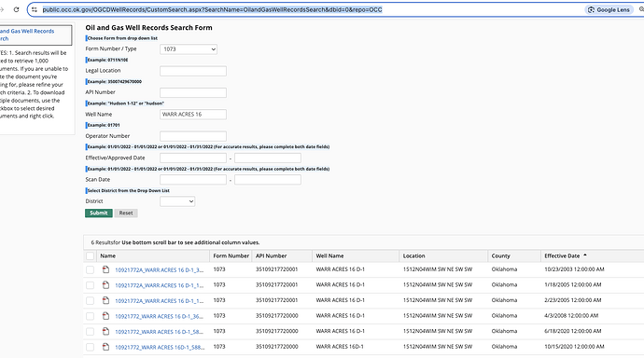Open document 10921772A_WARR ACRES 16 D-1_3...

(160, 269)
